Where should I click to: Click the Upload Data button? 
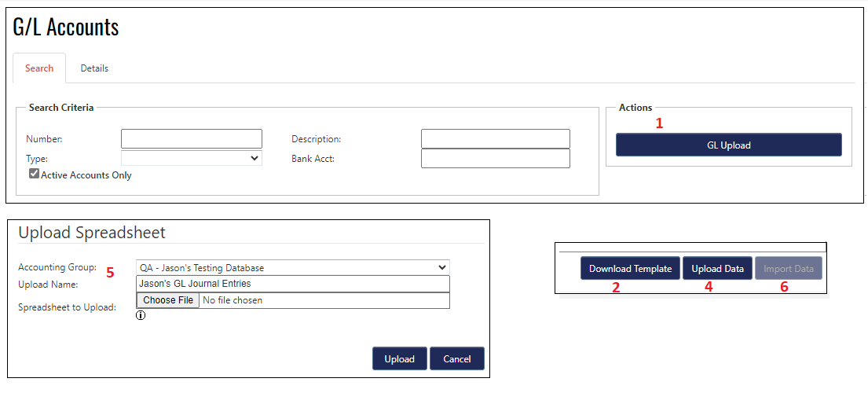click(x=717, y=269)
